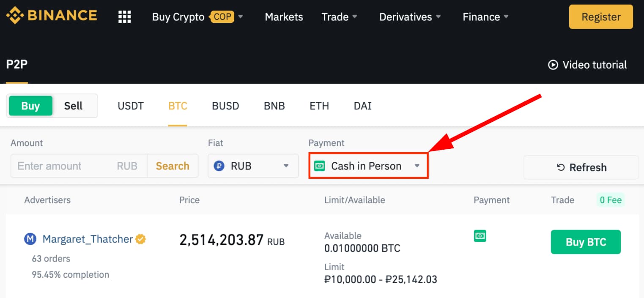This screenshot has height=298, width=644.
Task: Switch to Sell mode toggle
Action: coord(73,106)
